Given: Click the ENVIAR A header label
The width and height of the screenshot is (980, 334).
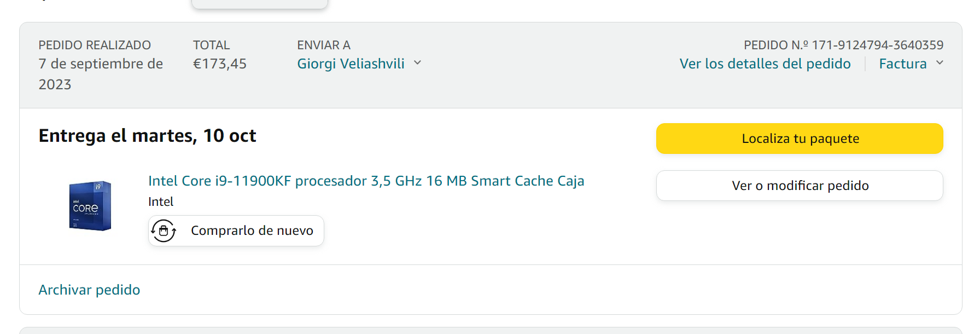Looking at the screenshot, I should pos(324,45).
